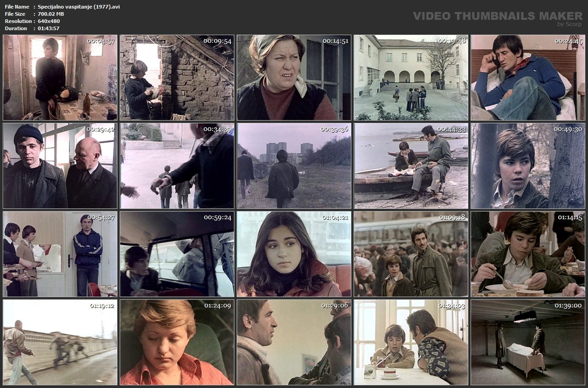Click the 'Duration' label
This screenshot has width=588, height=388.
(16, 29)
